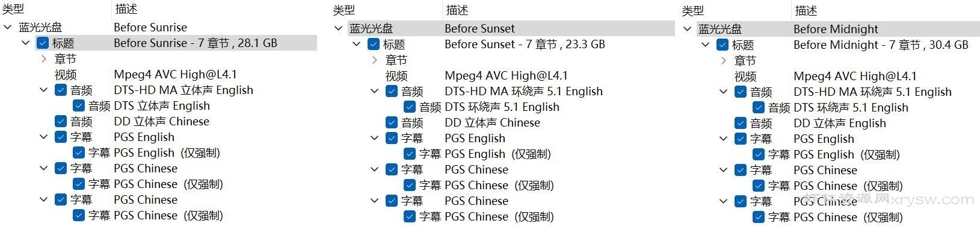Screen dimensions: 980x226
Task: Toggle DTS 环绕声 5.1 English in Before Sunset
Action: [x=410, y=107]
